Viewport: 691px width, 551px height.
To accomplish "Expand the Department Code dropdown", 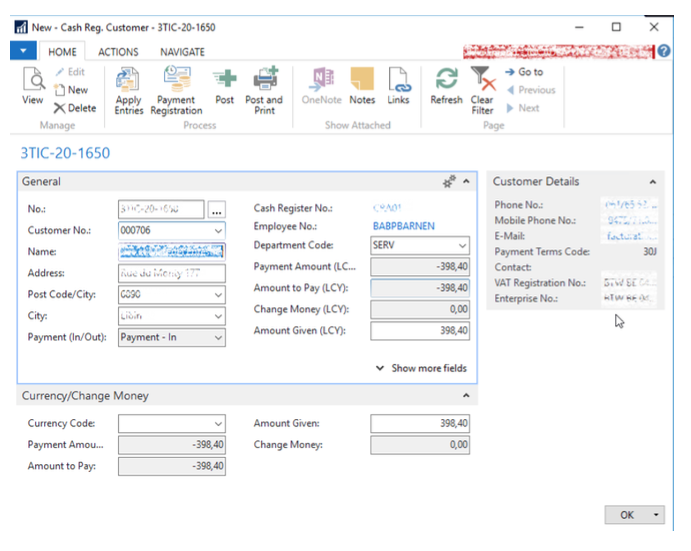I will pyautogui.click(x=461, y=246).
